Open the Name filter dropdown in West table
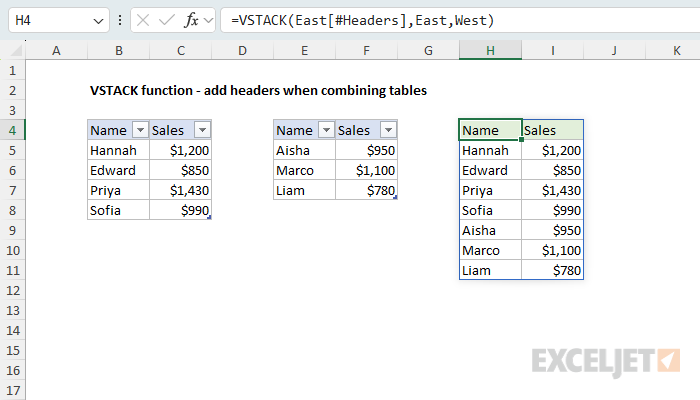The width and height of the screenshot is (700, 400). coord(326,130)
